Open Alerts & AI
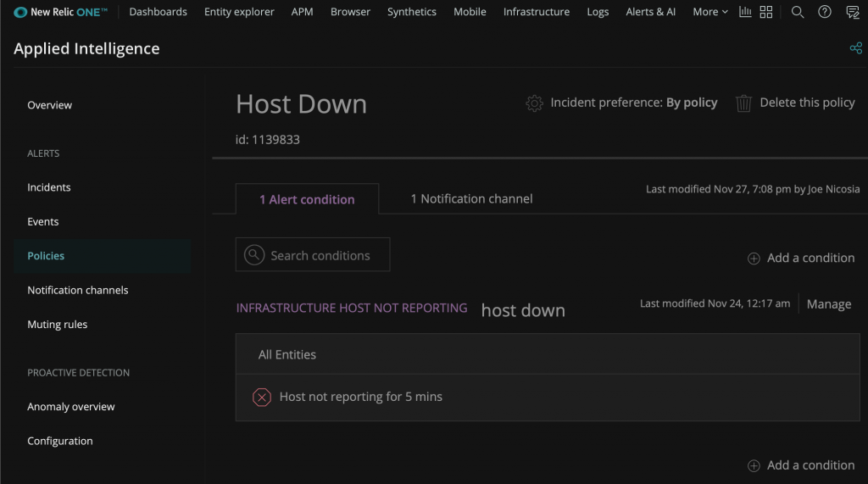The height and width of the screenshot is (484, 868). 650,12
